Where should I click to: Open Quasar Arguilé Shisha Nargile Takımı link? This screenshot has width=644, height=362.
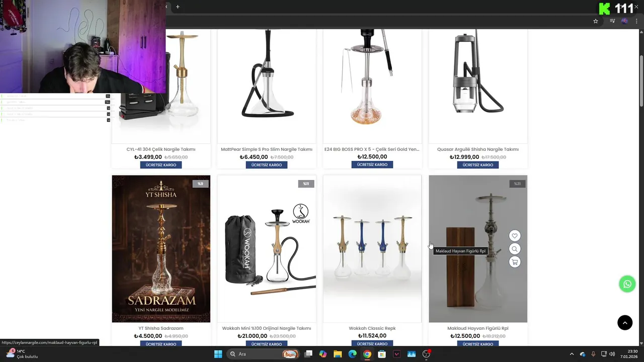478,149
